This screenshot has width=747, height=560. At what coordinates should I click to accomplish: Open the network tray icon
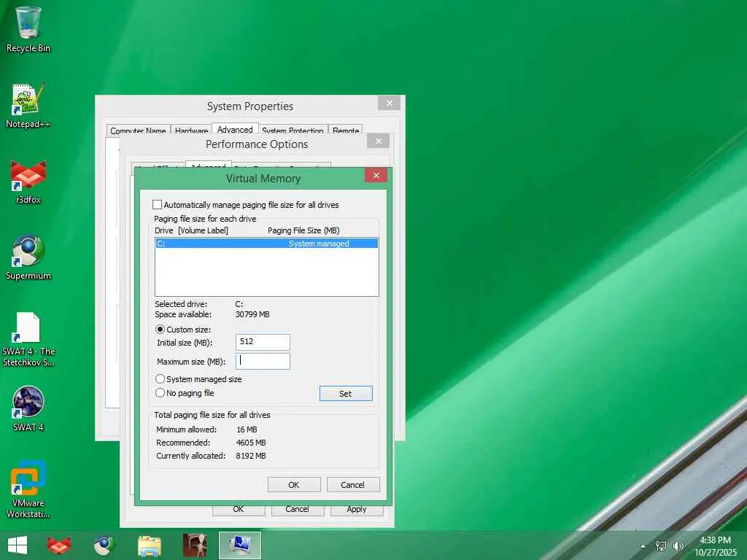[x=661, y=546]
